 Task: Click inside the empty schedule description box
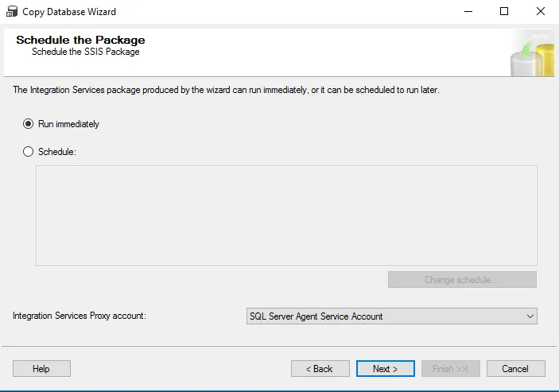286,215
